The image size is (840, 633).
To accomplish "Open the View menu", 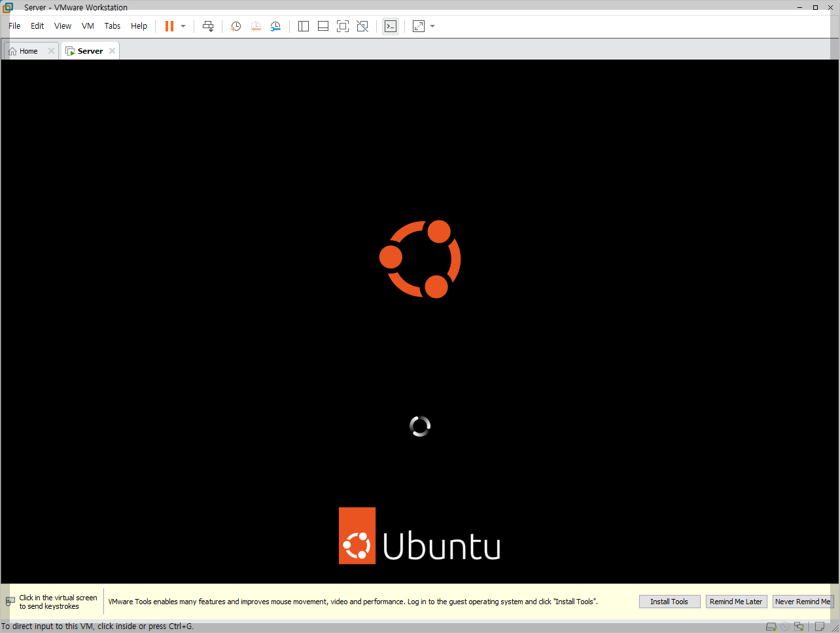I will [x=63, y=26].
